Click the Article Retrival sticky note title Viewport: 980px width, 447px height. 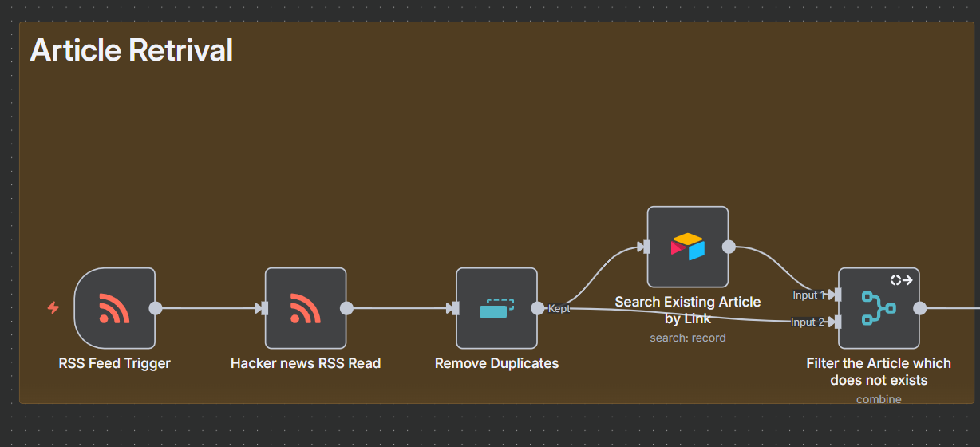click(132, 50)
